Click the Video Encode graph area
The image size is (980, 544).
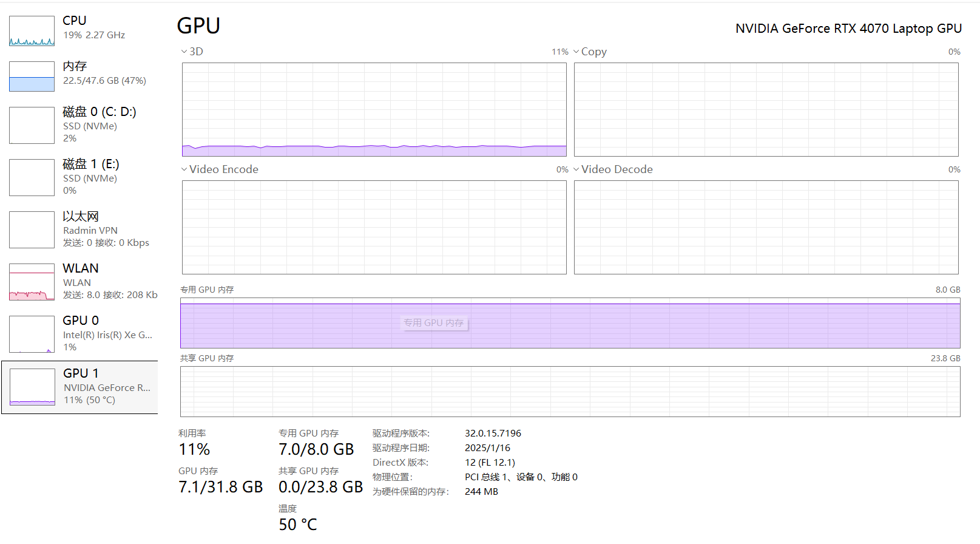click(374, 227)
